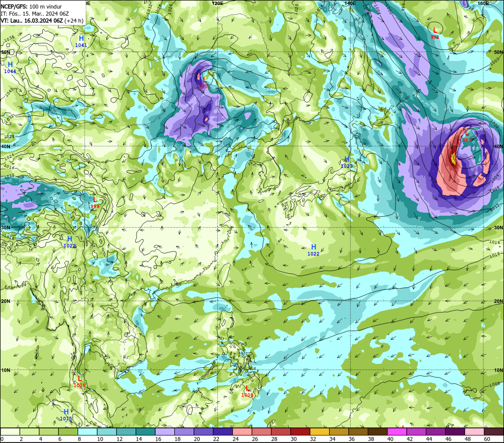Click the high pressure value 1041

[81, 45]
